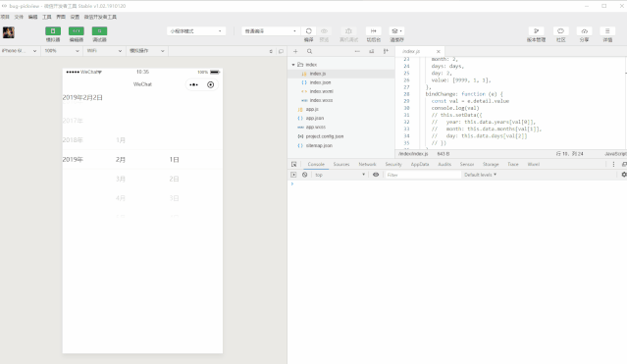This screenshot has height=364, width=627.
Task: Select index.wxss in file tree
Action: tap(341, 100)
